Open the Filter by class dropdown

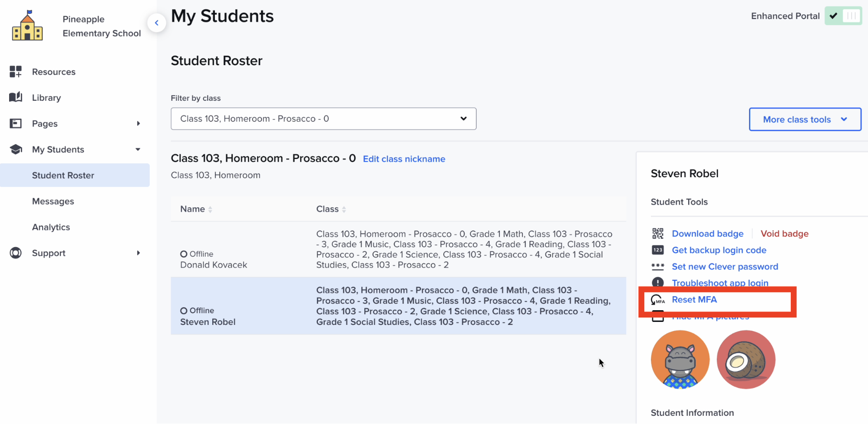[x=323, y=118]
